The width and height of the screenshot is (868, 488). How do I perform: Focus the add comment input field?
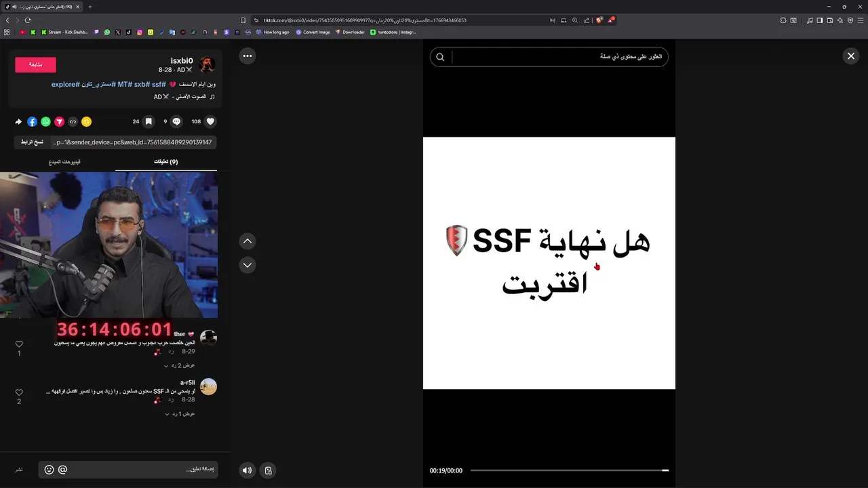129,470
